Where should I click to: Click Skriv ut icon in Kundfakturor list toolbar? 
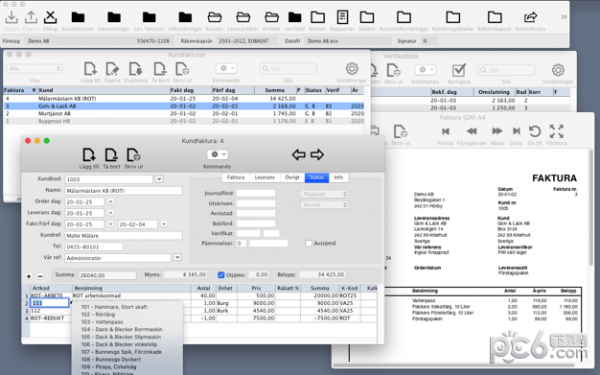[x=183, y=69]
